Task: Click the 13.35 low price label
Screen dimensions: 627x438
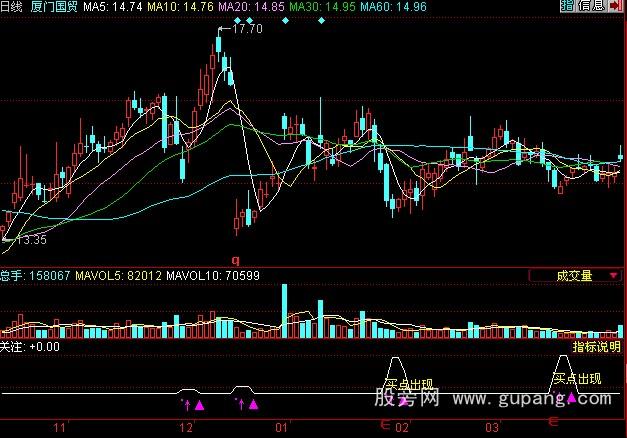Action: coord(32,240)
